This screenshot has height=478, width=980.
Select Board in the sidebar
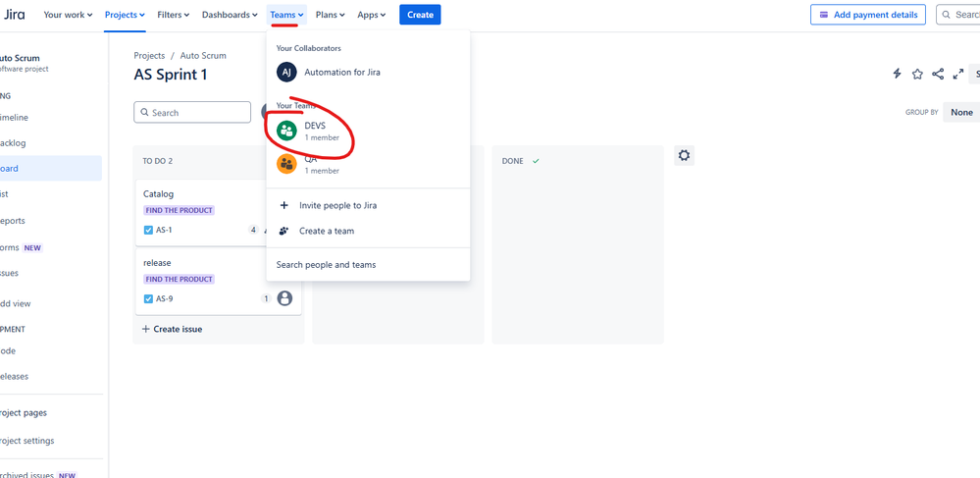click(50, 168)
